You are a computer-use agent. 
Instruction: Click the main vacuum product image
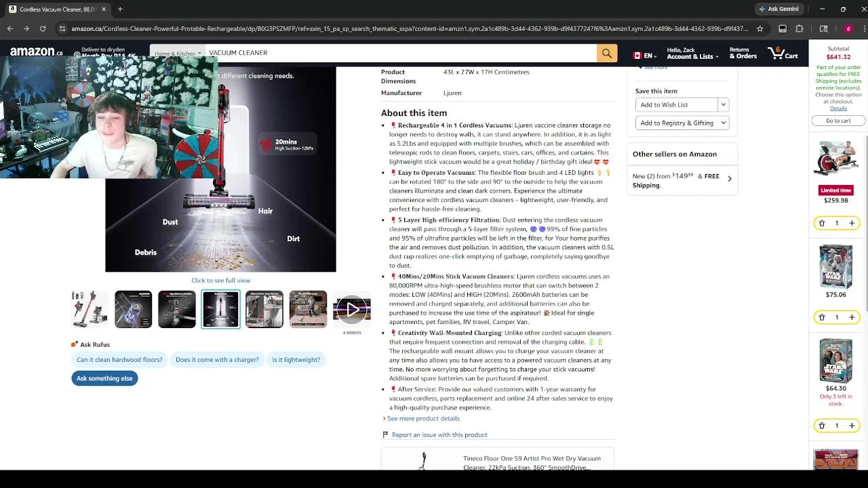click(x=220, y=169)
